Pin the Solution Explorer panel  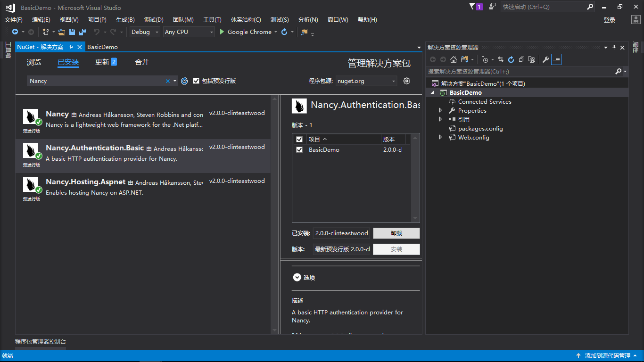(x=614, y=47)
